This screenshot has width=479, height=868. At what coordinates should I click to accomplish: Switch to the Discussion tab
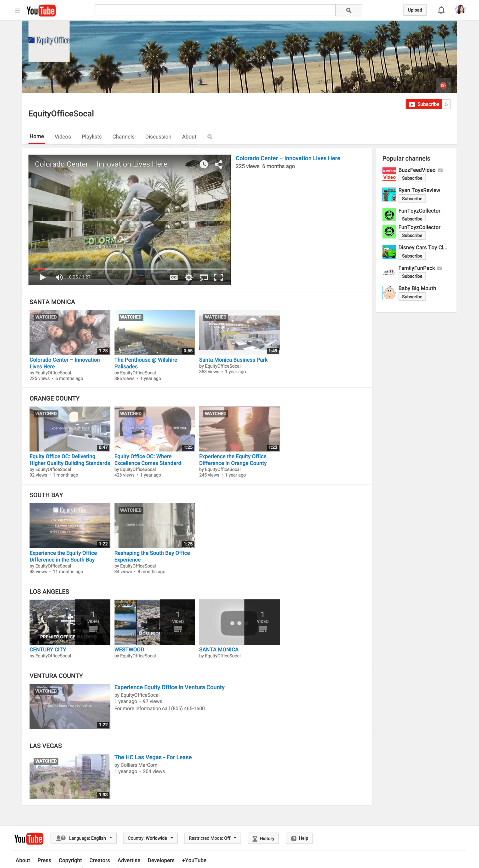(x=158, y=136)
